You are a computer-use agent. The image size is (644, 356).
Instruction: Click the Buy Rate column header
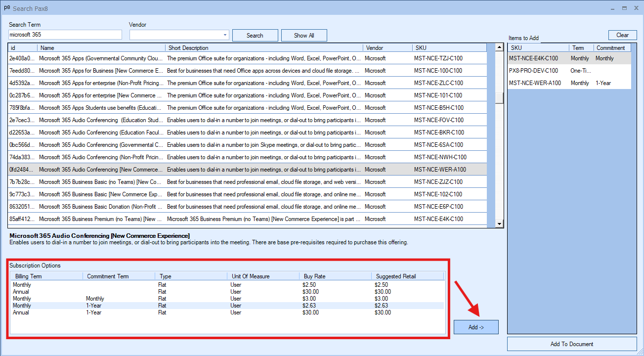[335, 276]
